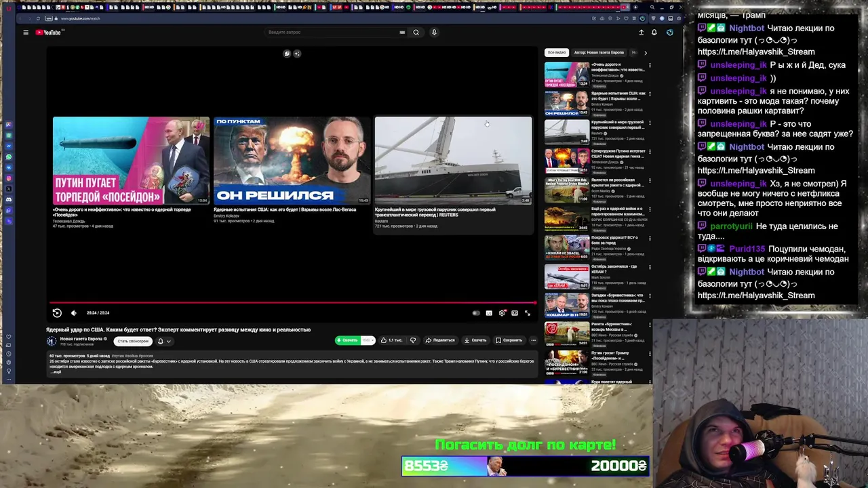Open the menu for Суперружие Путина video

650,152
